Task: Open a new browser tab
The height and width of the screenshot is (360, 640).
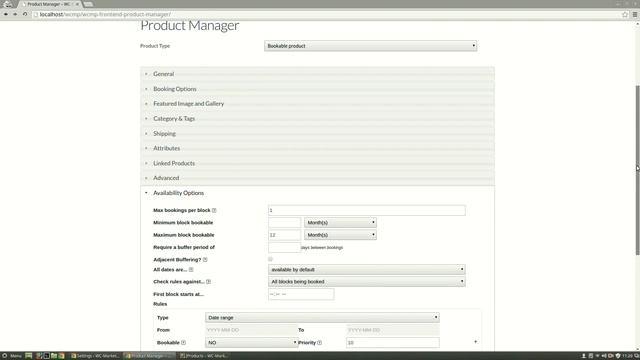Action: [88, 4]
